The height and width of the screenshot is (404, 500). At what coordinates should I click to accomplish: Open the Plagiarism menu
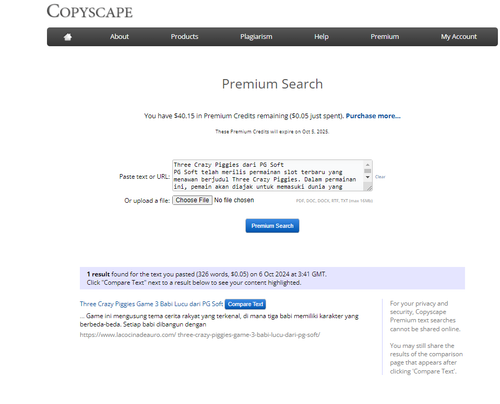(256, 37)
